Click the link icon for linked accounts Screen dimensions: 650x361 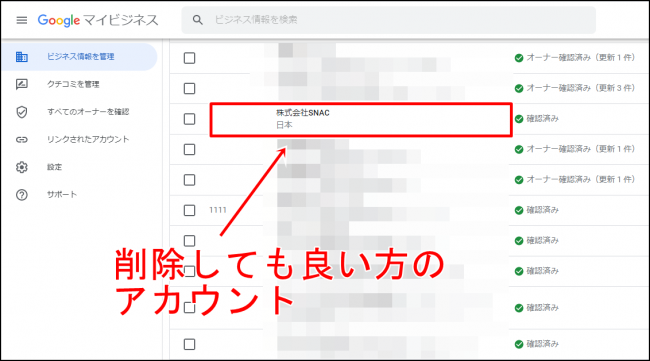(22, 140)
